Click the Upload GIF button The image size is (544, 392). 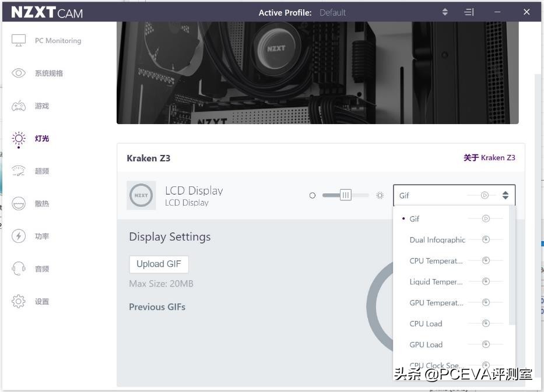click(x=159, y=264)
